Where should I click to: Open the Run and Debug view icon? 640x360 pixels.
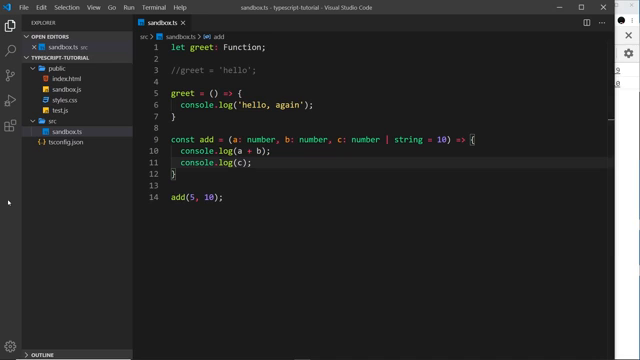click(x=10, y=100)
